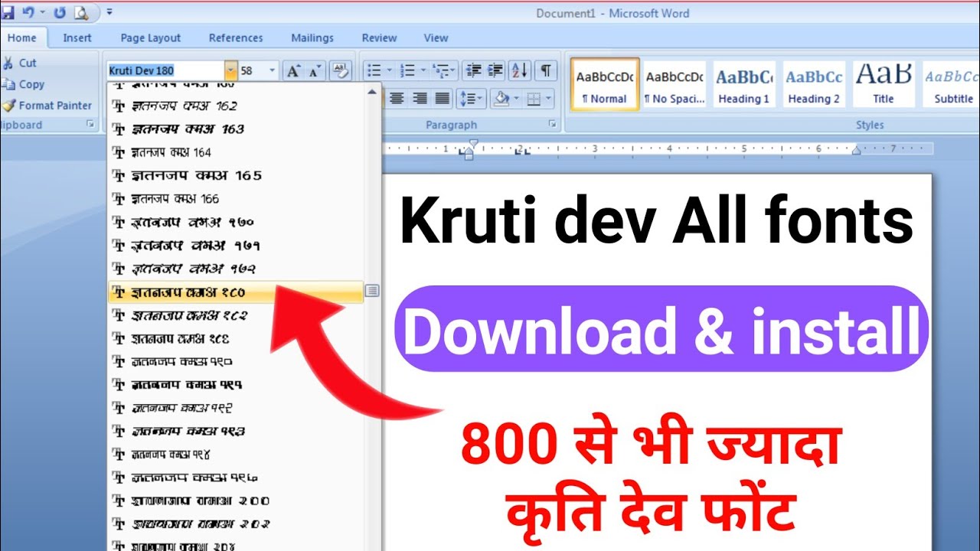
Task: Apply the No Spacing style
Action: [675, 85]
